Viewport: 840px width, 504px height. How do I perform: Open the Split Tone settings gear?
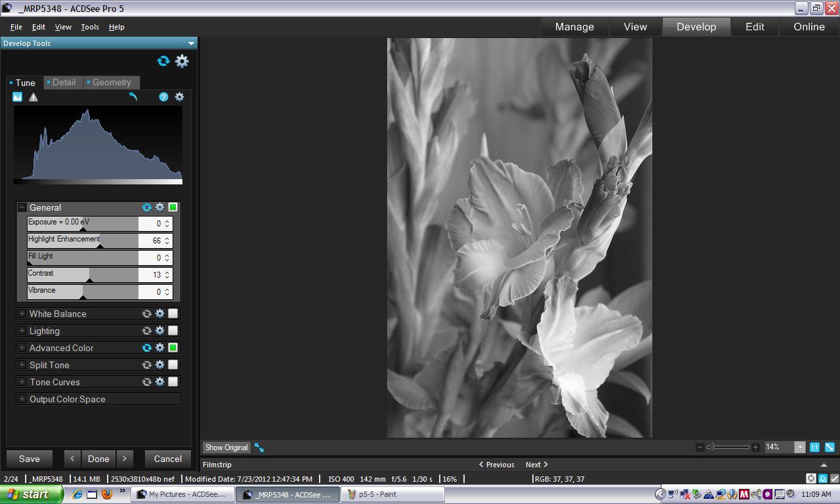[x=159, y=365]
